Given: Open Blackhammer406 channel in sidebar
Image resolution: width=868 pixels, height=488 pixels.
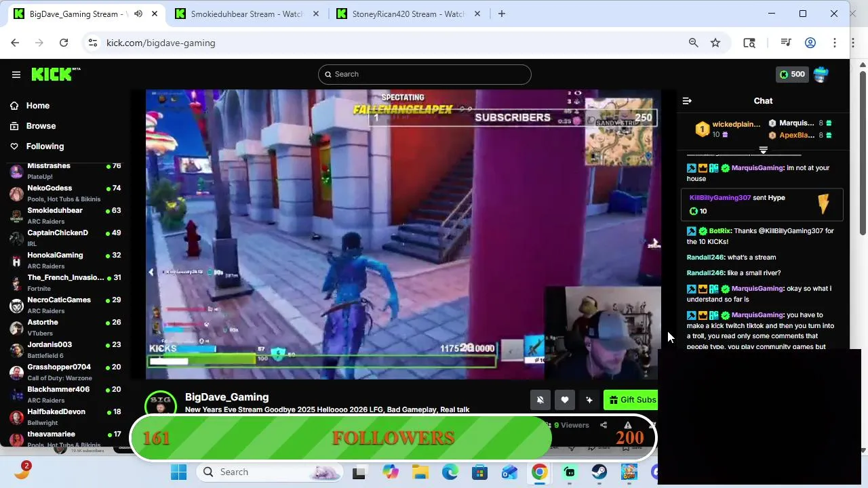Looking at the screenshot, I should click(x=65, y=394).
